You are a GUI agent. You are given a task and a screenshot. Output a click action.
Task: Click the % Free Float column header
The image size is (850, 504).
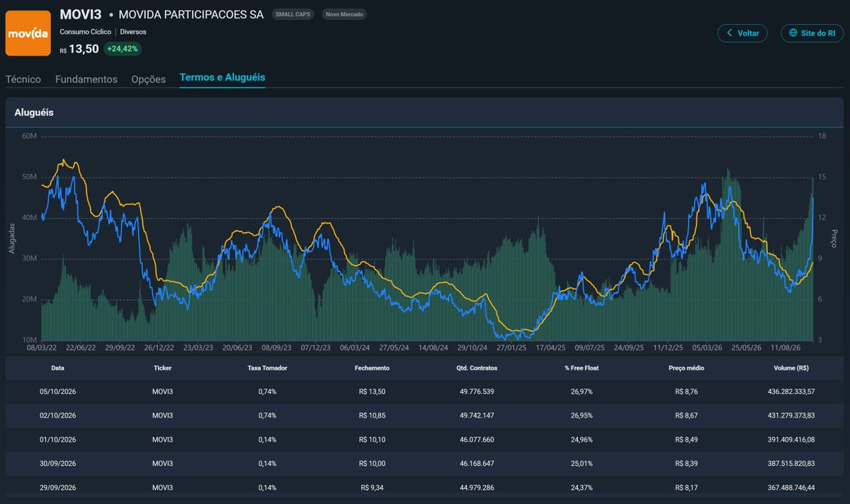582,368
